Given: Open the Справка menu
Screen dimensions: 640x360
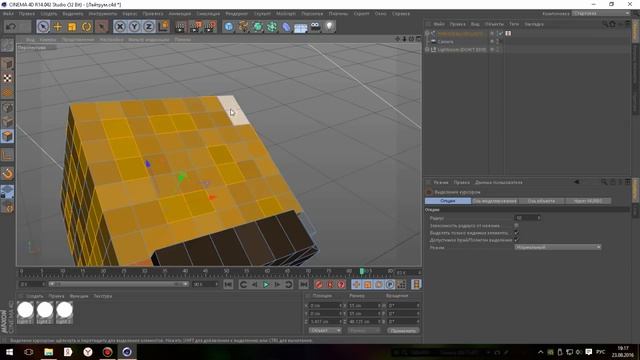Looking at the screenshot, I should pyautogui.click(x=401, y=13).
